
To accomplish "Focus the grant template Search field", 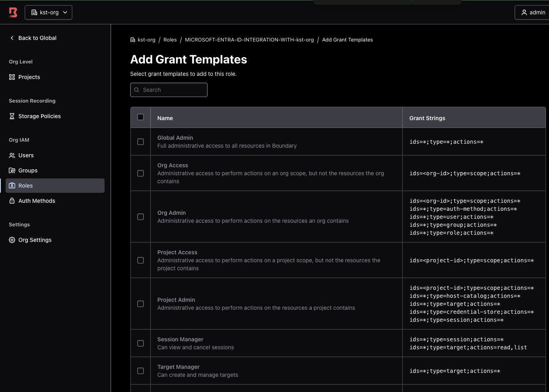I will 169,90.
